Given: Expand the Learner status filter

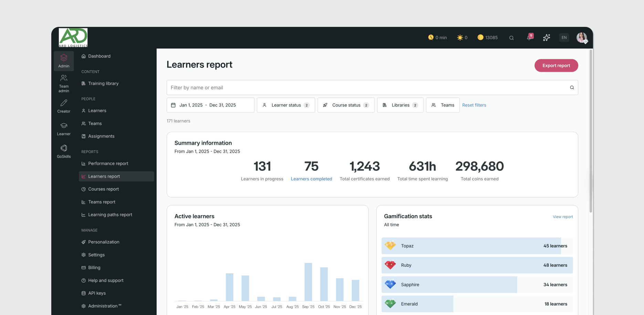Looking at the screenshot, I should (x=286, y=105).
